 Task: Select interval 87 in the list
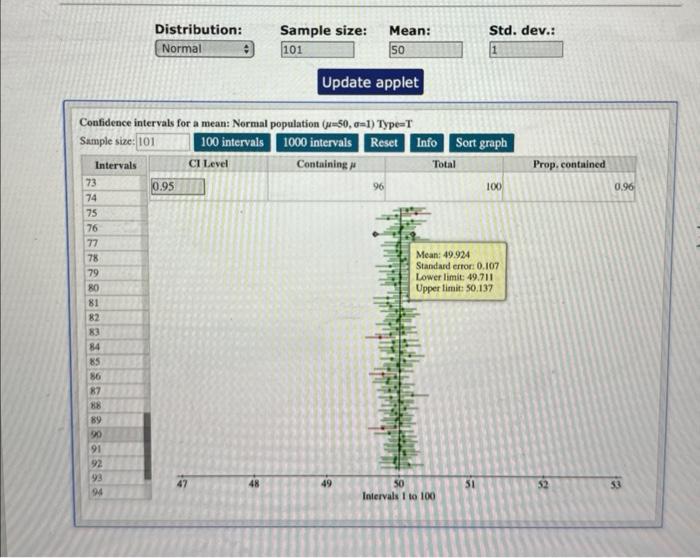click(x=116, y=391)
